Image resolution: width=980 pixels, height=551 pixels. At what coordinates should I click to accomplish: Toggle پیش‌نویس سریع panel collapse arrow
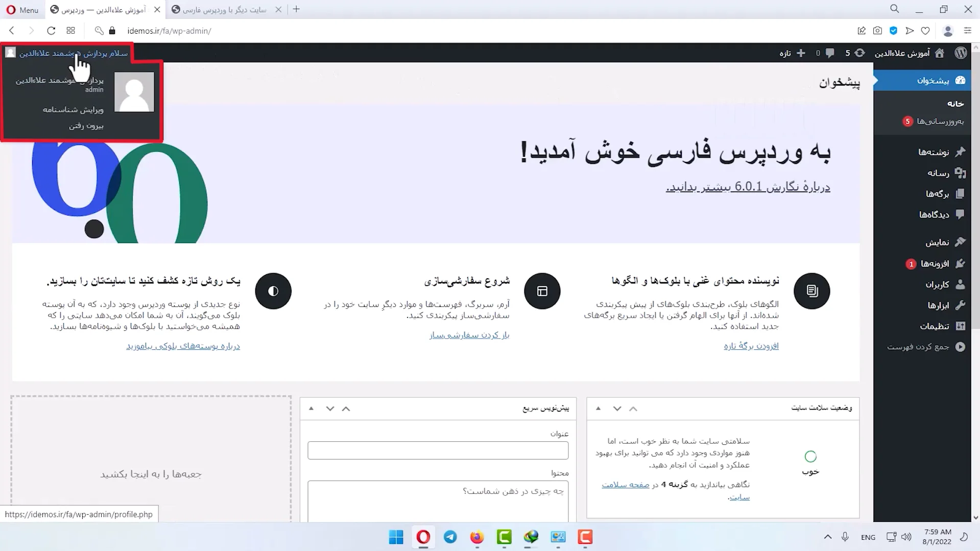pyautogui.click(x=311, y=409)
